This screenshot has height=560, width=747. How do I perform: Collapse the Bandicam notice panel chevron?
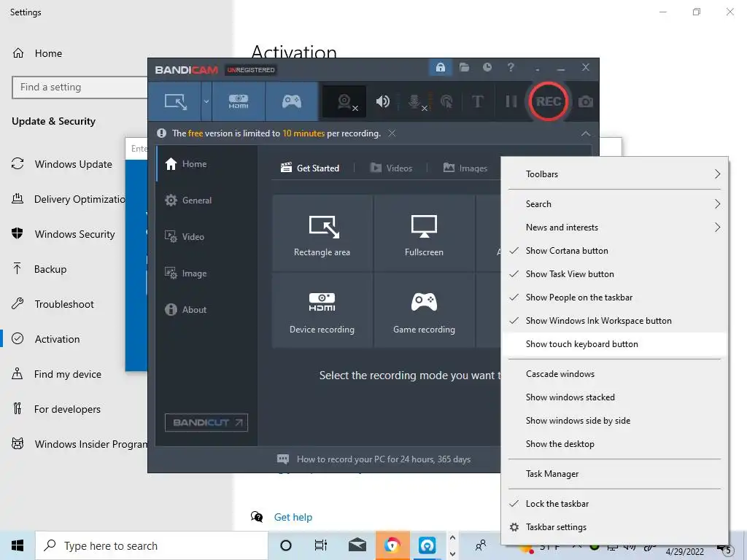pyautogui.click(x=586, y=134)
